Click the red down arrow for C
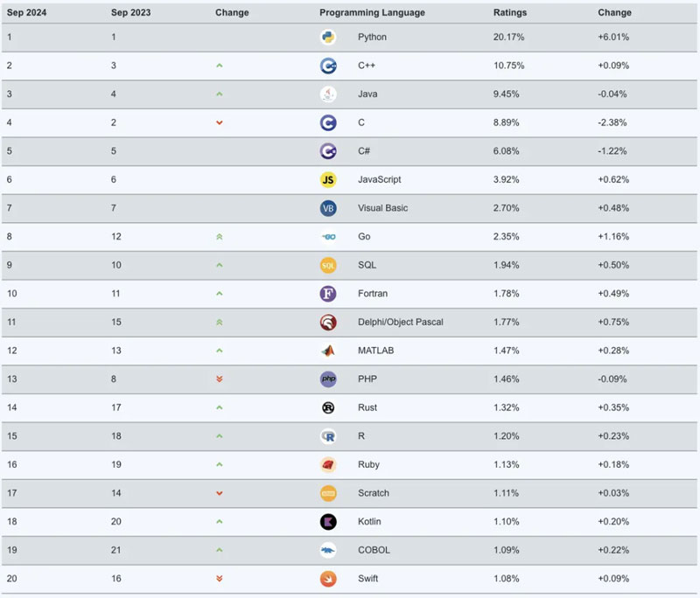700x598 pixels. (x=220, y=123)
